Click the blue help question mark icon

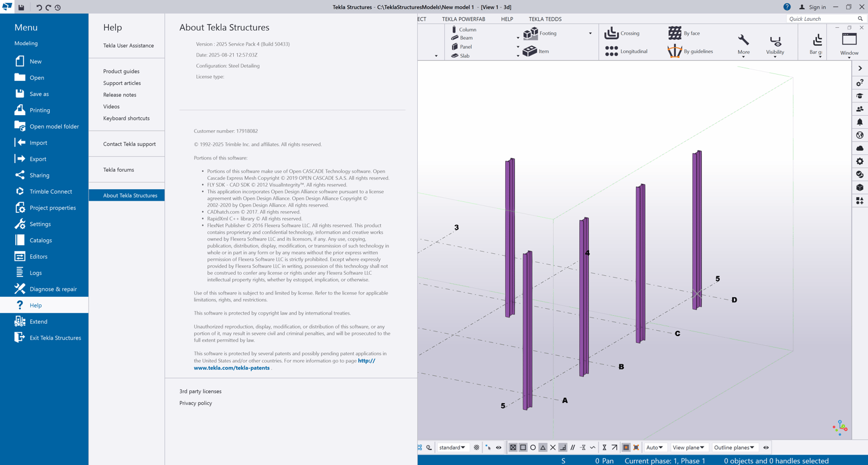(786, 7)
